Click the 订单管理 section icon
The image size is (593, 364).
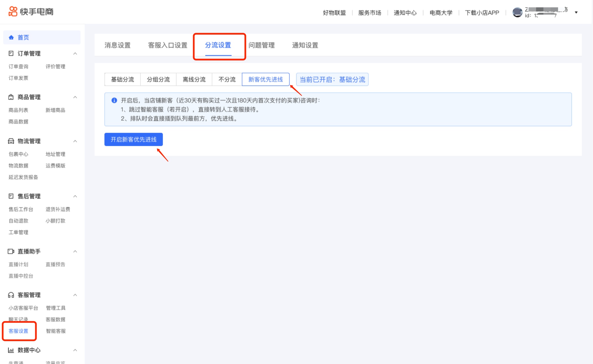pyautogui.click(x=11, y=53)
